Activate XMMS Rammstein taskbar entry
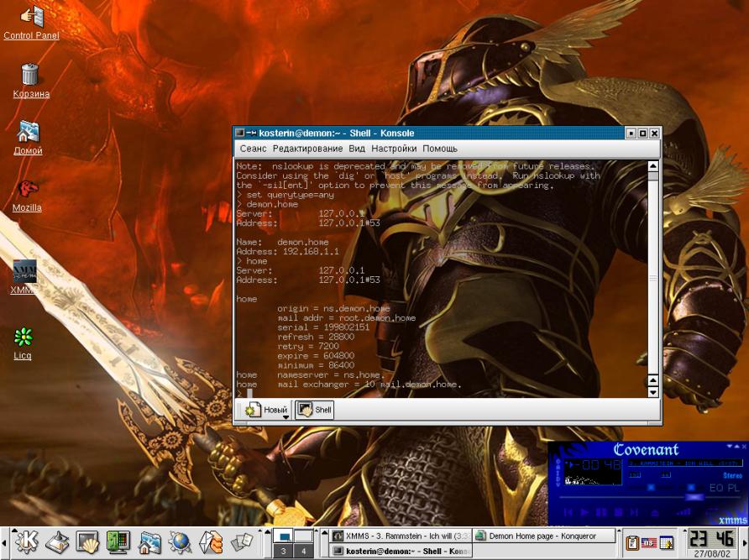The width and height of the screenshot is (749, 560). click(x=401, y=536)
